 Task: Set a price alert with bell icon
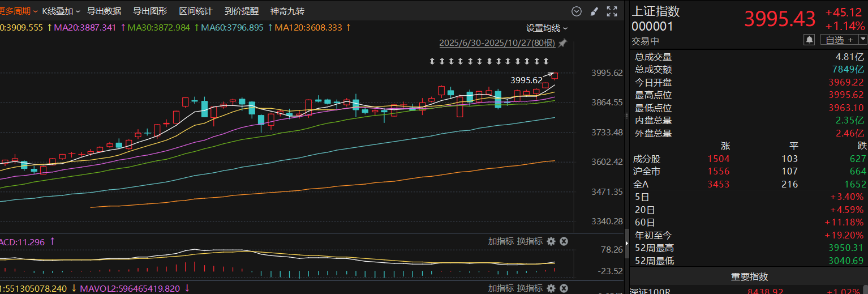pyautogui.click(x=810, y=40)
